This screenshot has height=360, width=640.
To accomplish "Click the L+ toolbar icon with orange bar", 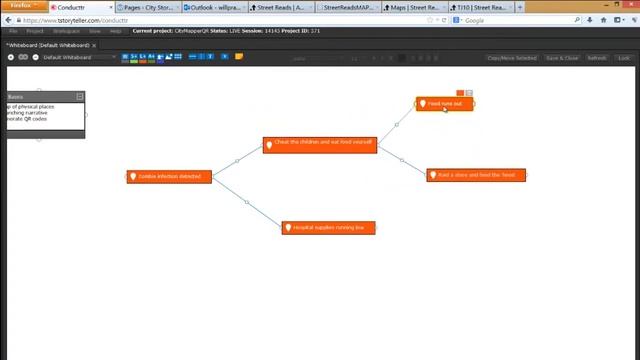I will [x=142, y=58].
